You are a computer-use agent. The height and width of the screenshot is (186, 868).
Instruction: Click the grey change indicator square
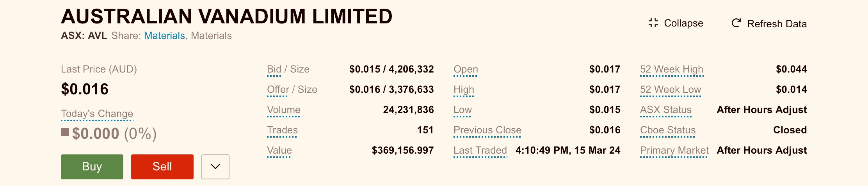(x=65, y=132)
